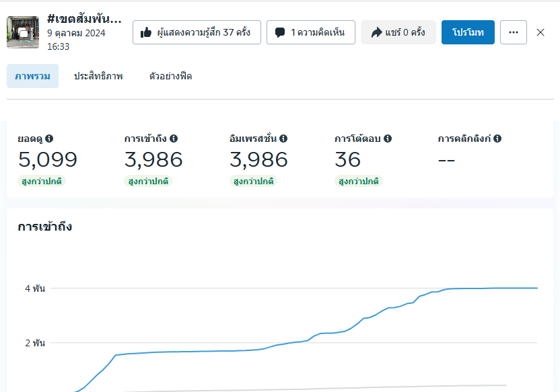The image size is (560, 392).
Task: Click the info icon beside อิมเพรสชั่น
Action: (283, 139)
